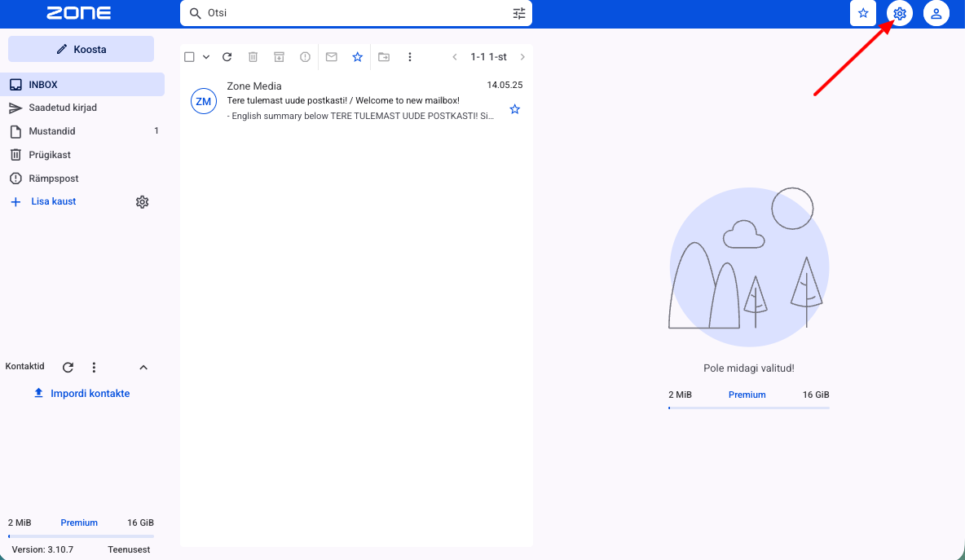Open the selection dropdown arrow beside checkbox
The width and height of the screenshot is (965, 560).
click(206, 56)
